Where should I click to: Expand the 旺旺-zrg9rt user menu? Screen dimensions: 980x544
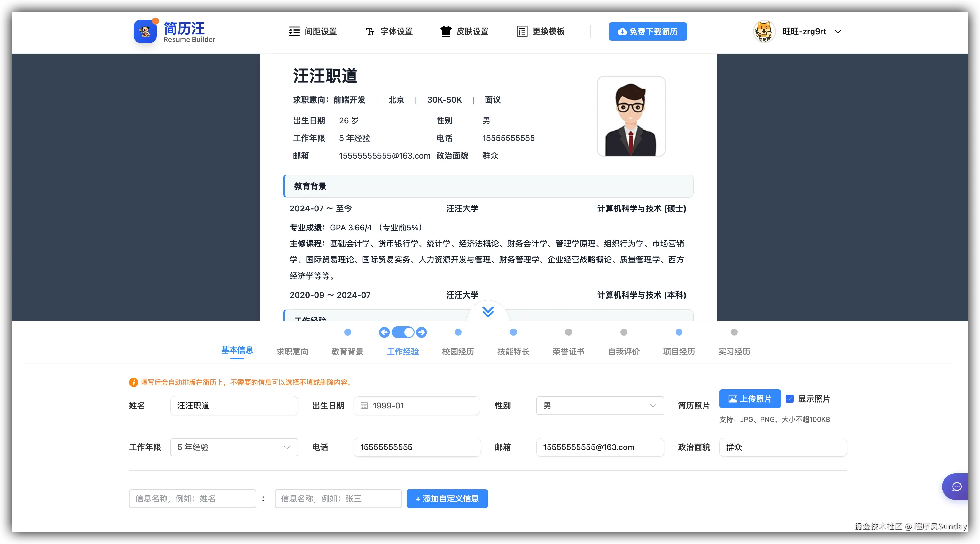[x=838, y=32]
